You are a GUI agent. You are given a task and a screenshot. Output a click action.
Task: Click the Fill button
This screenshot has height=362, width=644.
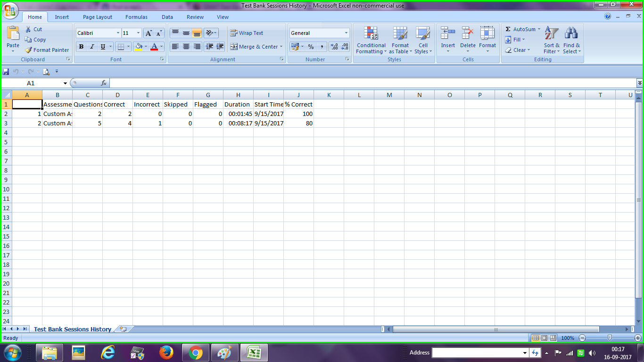click(515, 40)
